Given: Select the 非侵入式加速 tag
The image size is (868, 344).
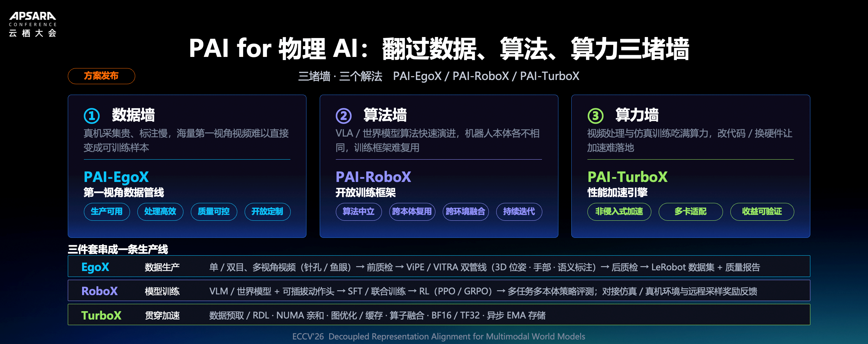Looking at the screenshot, I should (x=619, y=212).
